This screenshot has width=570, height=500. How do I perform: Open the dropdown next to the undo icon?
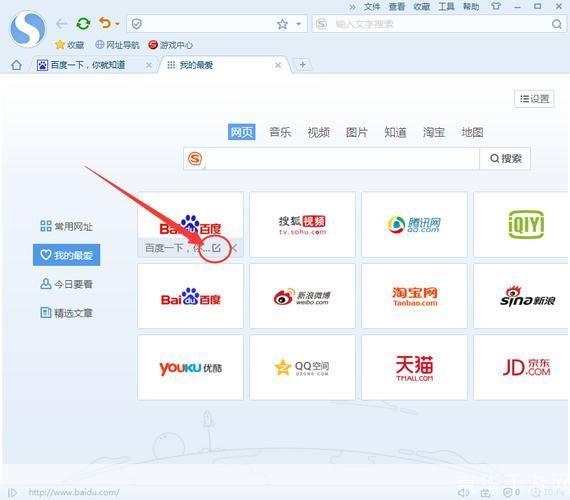[117, 24]
